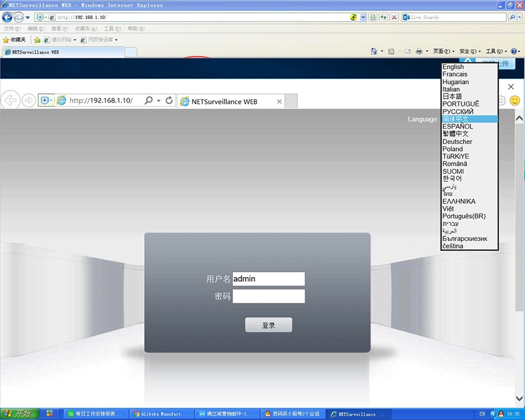Open the home page icon in command bar
This screenshot has height=420, width=525.
click(374, 51)
